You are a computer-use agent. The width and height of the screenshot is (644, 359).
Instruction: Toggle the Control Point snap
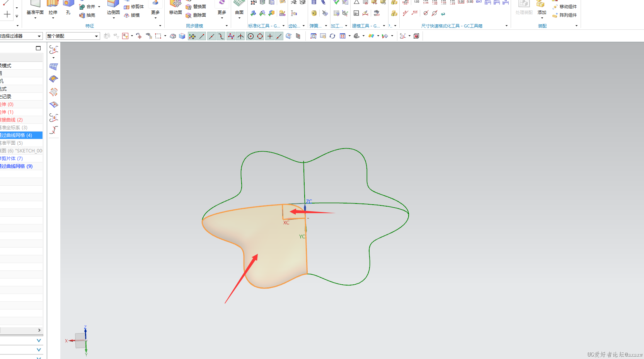click(221, 36)
